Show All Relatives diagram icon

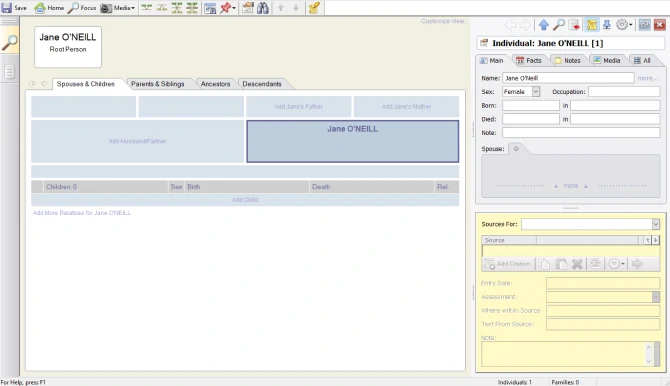pyautogui.click(x=192, y=8)
